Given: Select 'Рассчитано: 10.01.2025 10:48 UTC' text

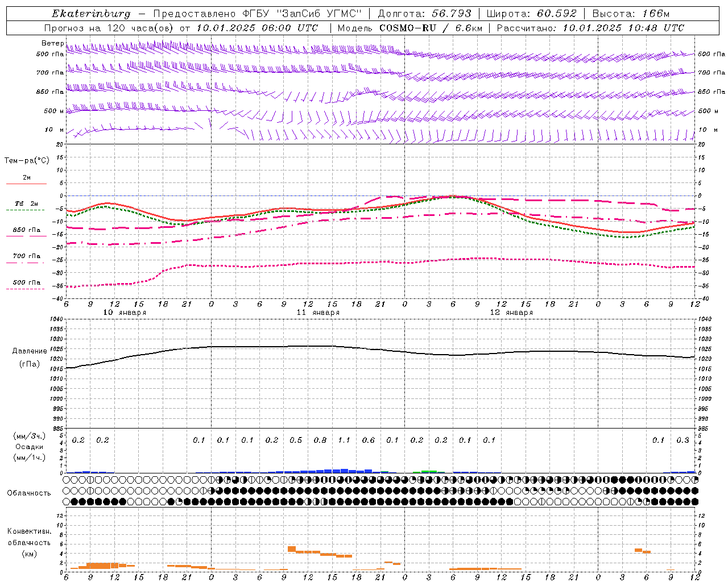Looking at the screenshot, I should tap(590, 28).
